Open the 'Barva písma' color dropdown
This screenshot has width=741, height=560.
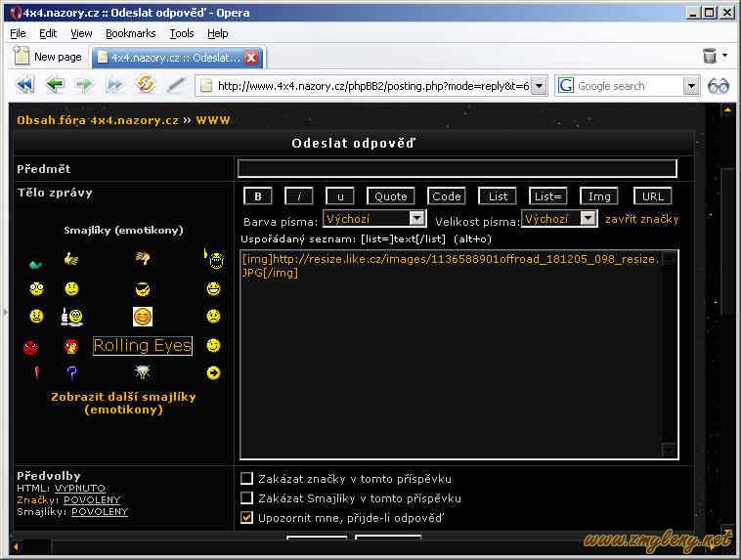pos(417,219)
